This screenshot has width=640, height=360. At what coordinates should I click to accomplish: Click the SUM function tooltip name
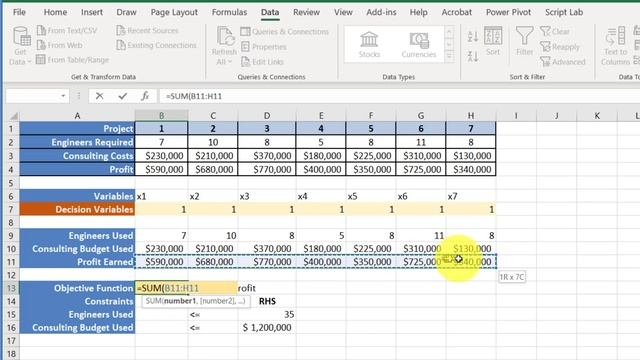[x=153, y=301]
